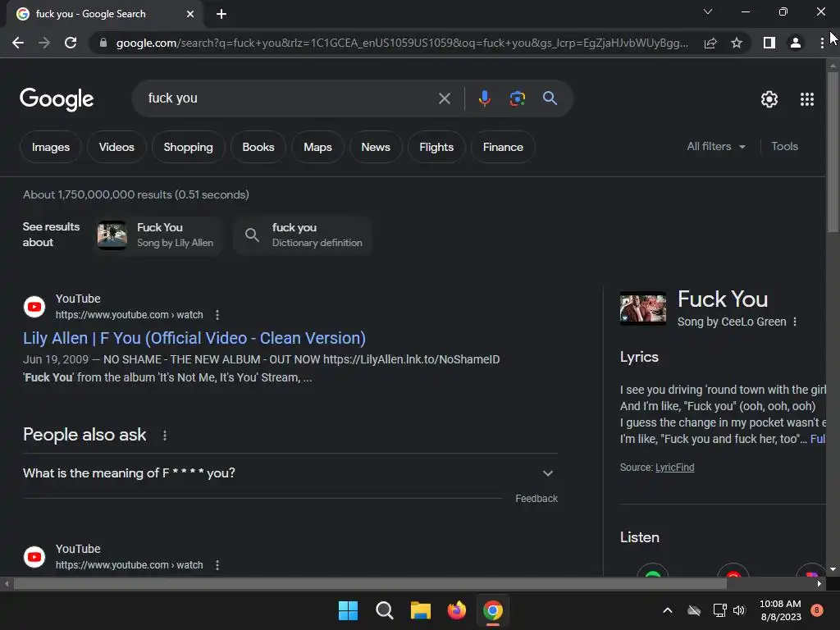Share this page via address bar icon

coord(710,43)
